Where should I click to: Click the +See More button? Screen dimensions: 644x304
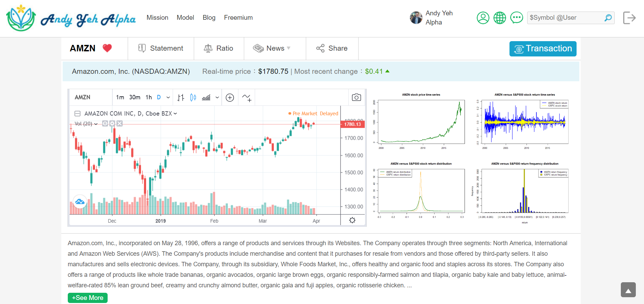click(x=88, y=298)
